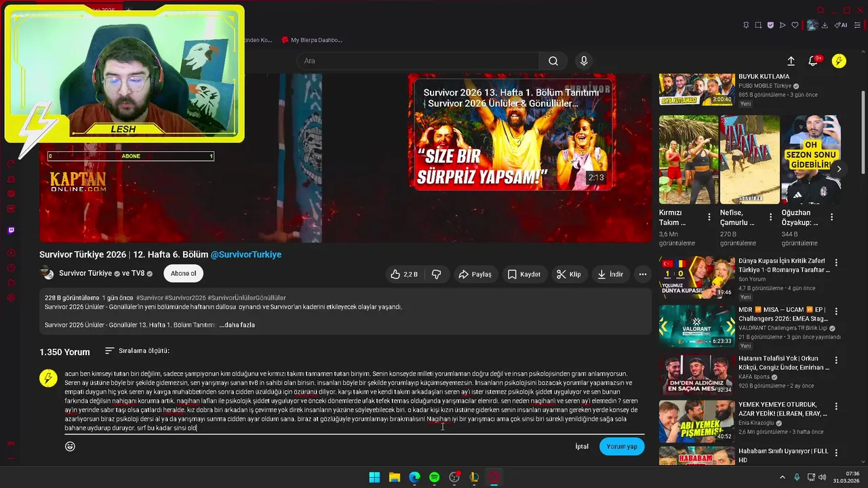Focus the YouTube Ara search field
868x488 pixels.
(x=418, y=61)
